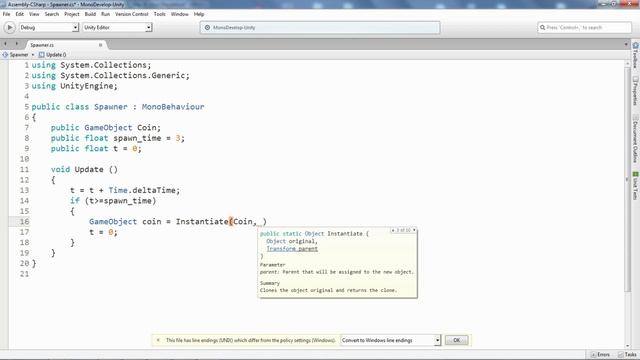The height and width of the screenshot is (360, 640).
Task: Click the magnifier icon in the search box
Action: coord(542,27)
